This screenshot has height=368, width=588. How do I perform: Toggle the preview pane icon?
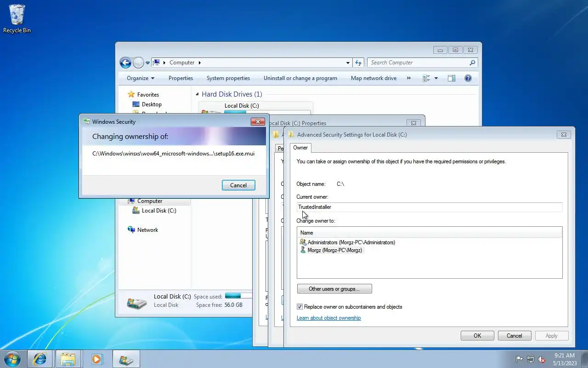452,78
